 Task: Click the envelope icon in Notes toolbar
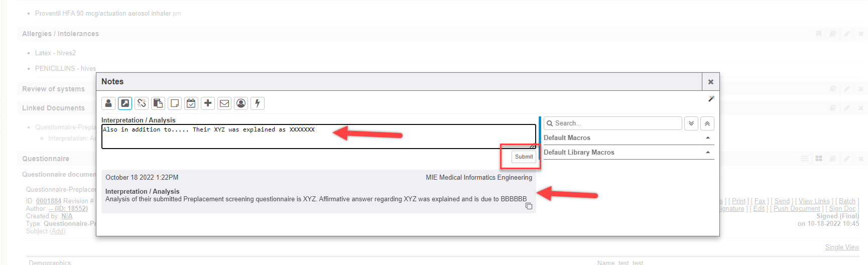point(224,103)
